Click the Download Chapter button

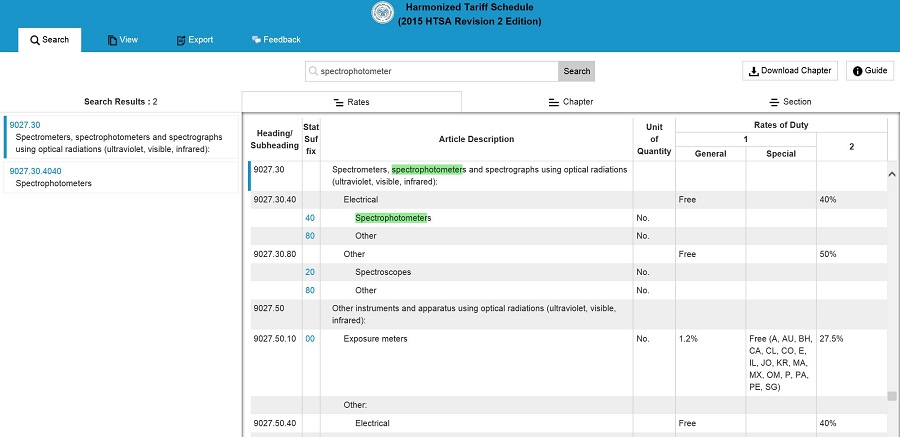point(790,71)
